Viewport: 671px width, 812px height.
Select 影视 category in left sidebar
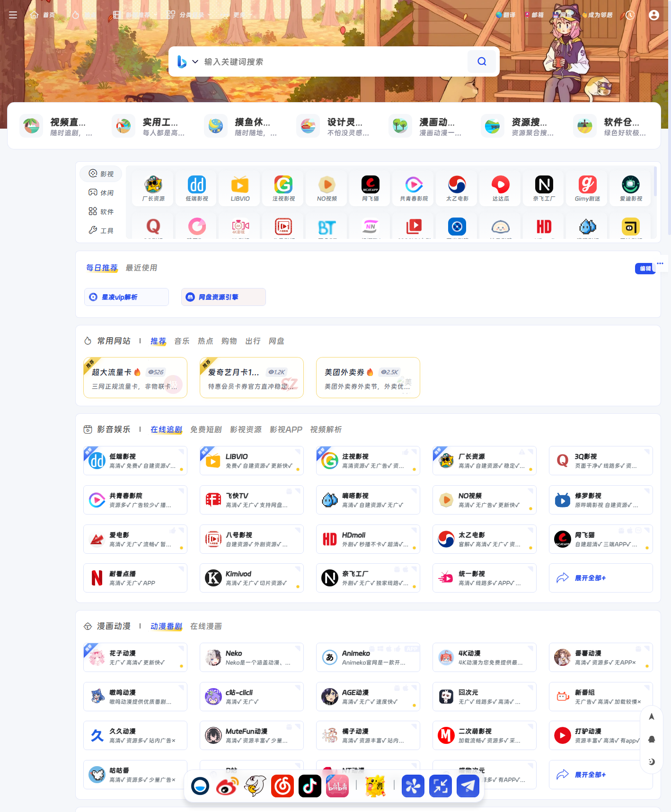[101, 174]
